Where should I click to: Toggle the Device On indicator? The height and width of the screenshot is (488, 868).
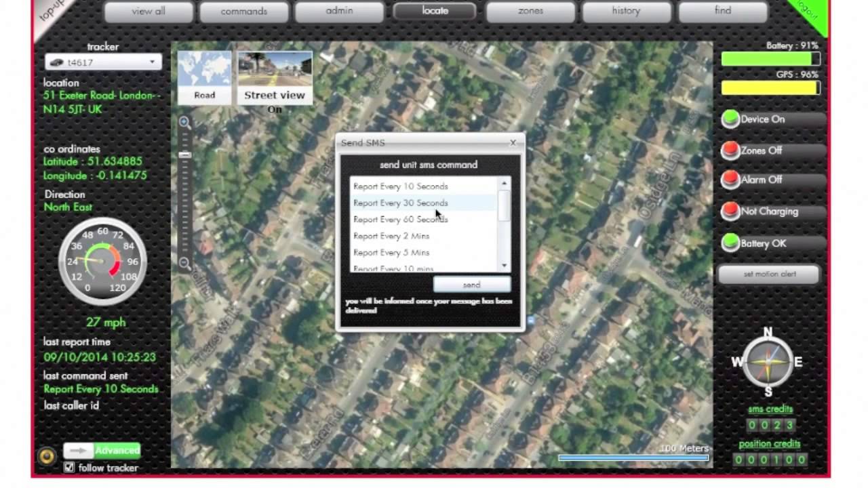(x=730, y=119)
